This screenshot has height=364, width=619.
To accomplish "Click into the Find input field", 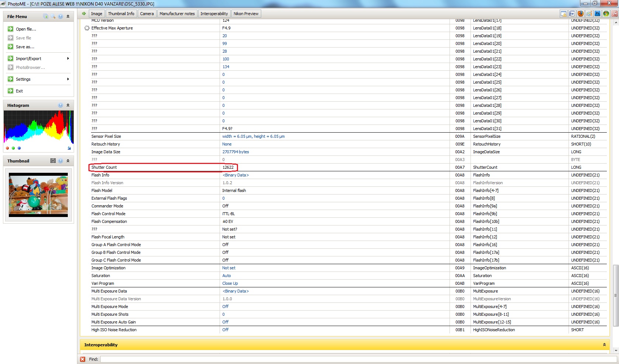I will point(358,359).
